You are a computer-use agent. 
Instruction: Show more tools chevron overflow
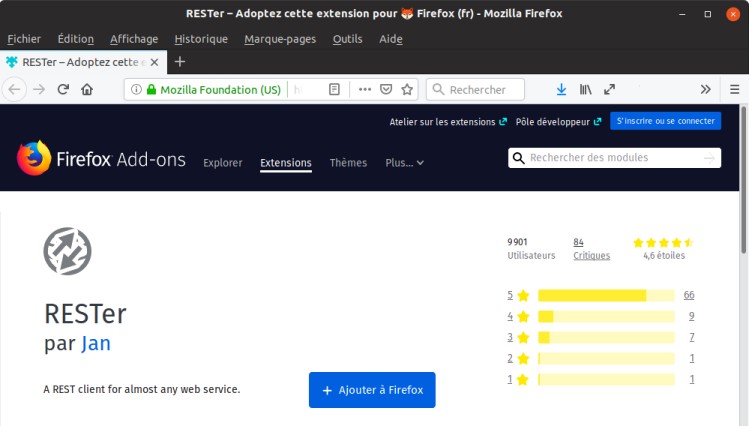tap(705, 89)
